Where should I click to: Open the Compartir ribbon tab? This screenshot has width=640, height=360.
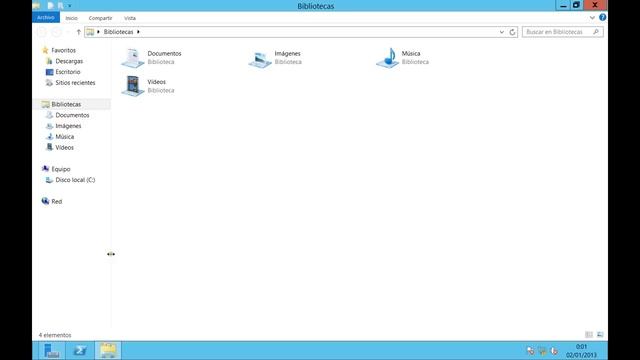[100, 18]
